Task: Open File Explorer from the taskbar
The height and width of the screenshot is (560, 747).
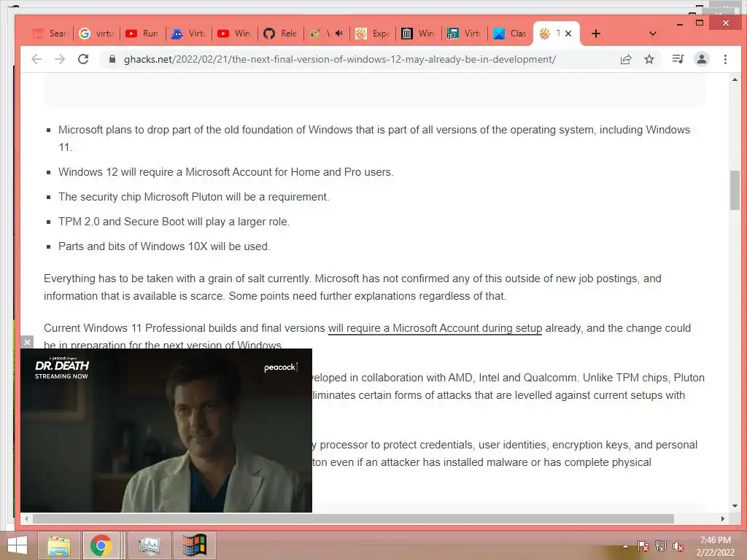Action: (58, 545)
